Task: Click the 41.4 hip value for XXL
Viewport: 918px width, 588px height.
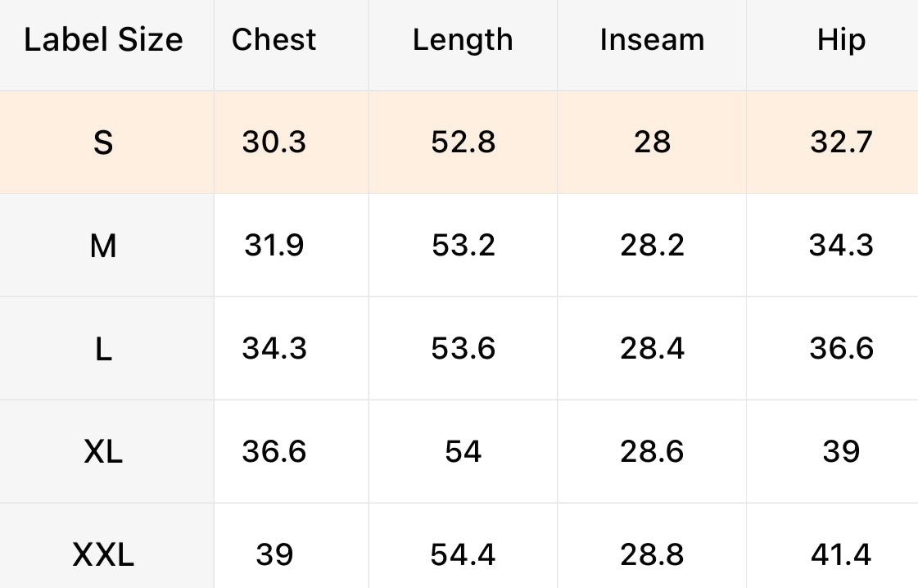Action: [841, 555]
